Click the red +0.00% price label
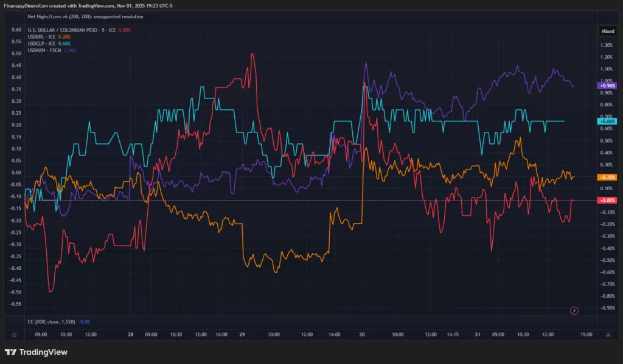The height and width of the screenshot is (364, 623). tap(607, 200)
